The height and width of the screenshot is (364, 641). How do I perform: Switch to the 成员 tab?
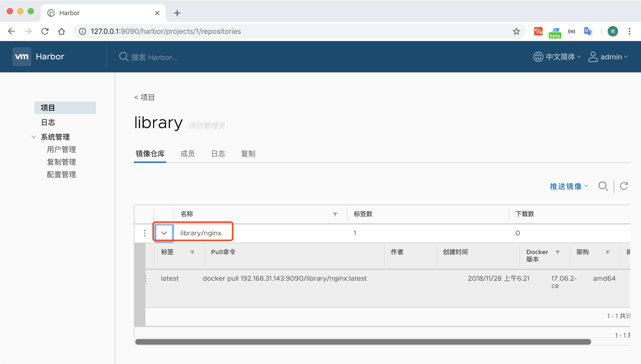coord(187,154)
